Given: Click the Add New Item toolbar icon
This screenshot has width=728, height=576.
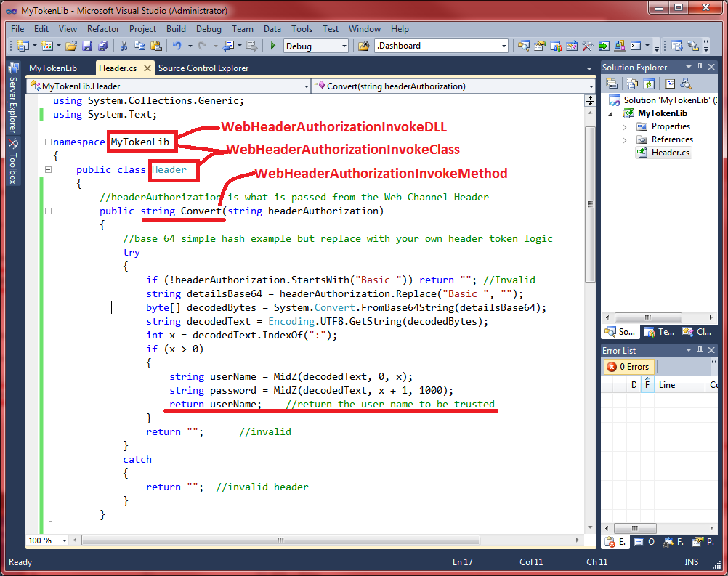Looking at the screenshot, I should click(x=46, y=46).
